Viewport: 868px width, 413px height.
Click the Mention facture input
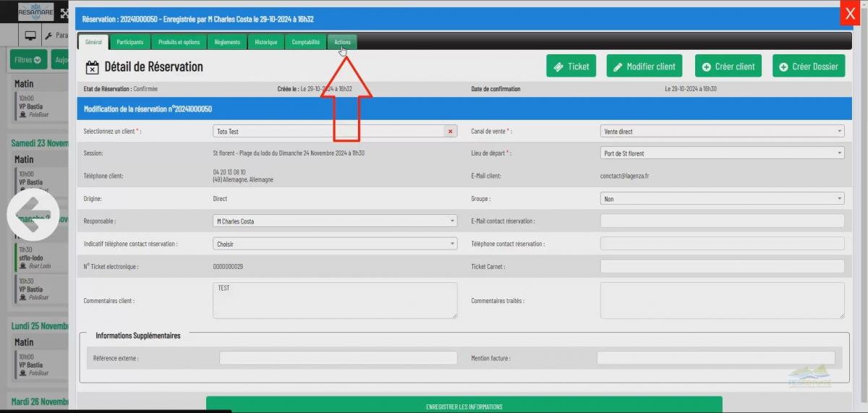click(715, 358)
